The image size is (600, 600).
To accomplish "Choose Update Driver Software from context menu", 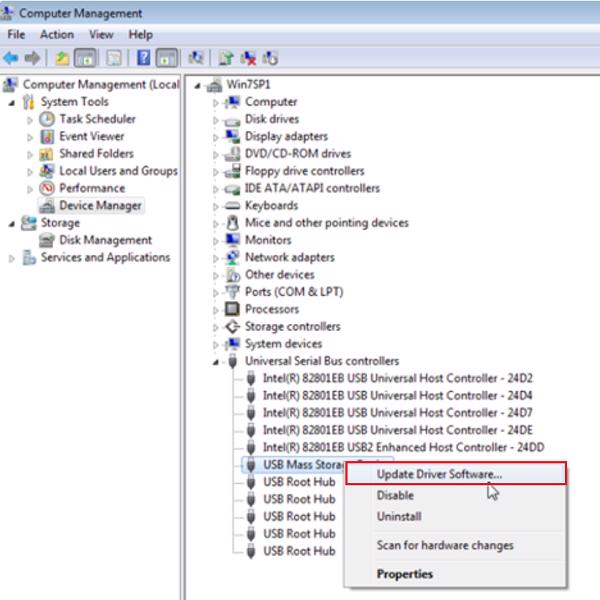I will coord(439,474).
